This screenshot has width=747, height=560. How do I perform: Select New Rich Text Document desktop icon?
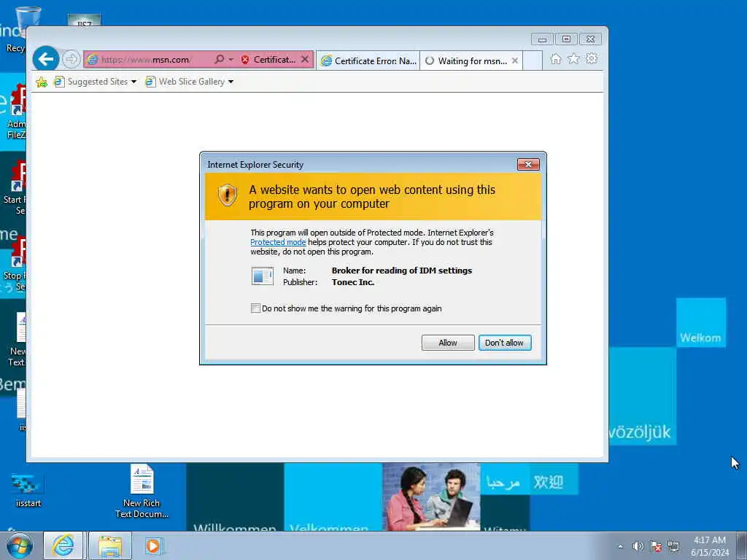142,491
